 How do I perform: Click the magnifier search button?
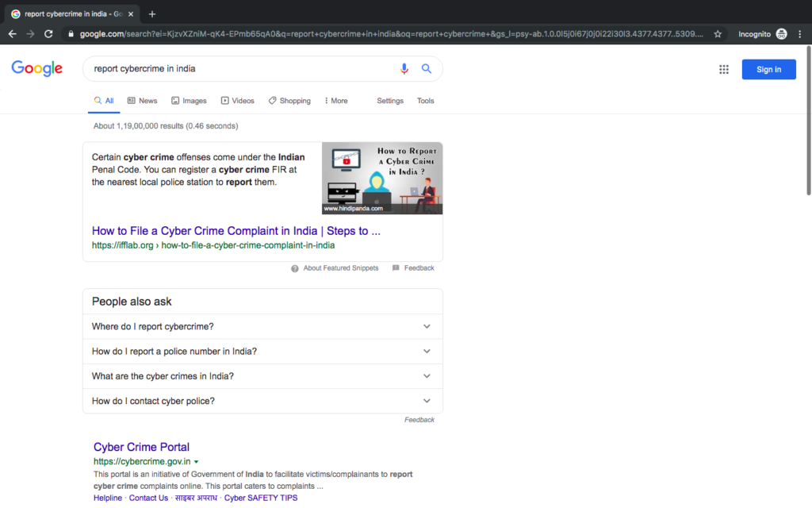[426, 68]
